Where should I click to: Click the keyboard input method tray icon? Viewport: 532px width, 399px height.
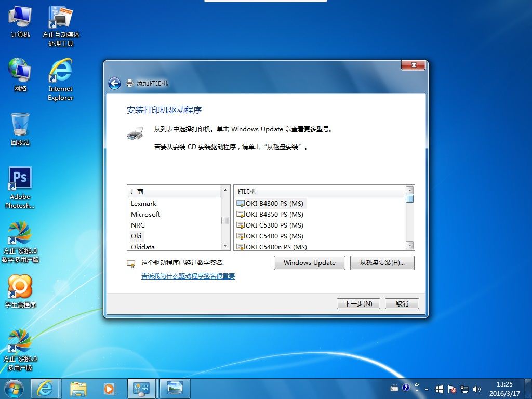[394, 388]
